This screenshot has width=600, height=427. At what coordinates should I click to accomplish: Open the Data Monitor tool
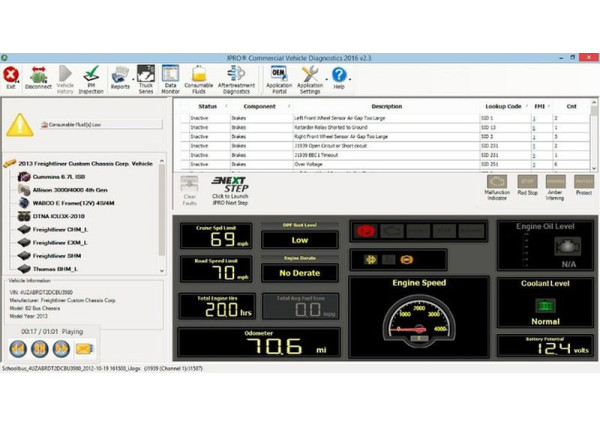[171, 77]
